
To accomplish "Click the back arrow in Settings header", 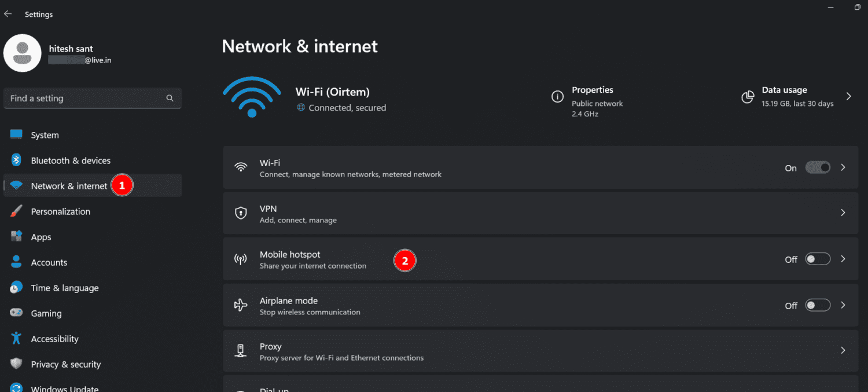I will pos(8,14).
